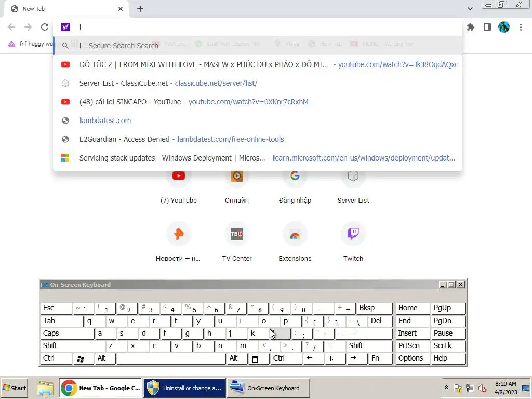Open the Chrome Extensions puzzle icon
The image size is (532, 399).
pyautogui.click(x=471, y=27)
